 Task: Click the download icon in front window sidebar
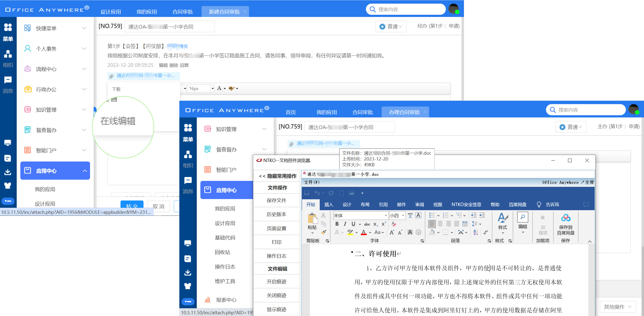(x=188, y=272)
